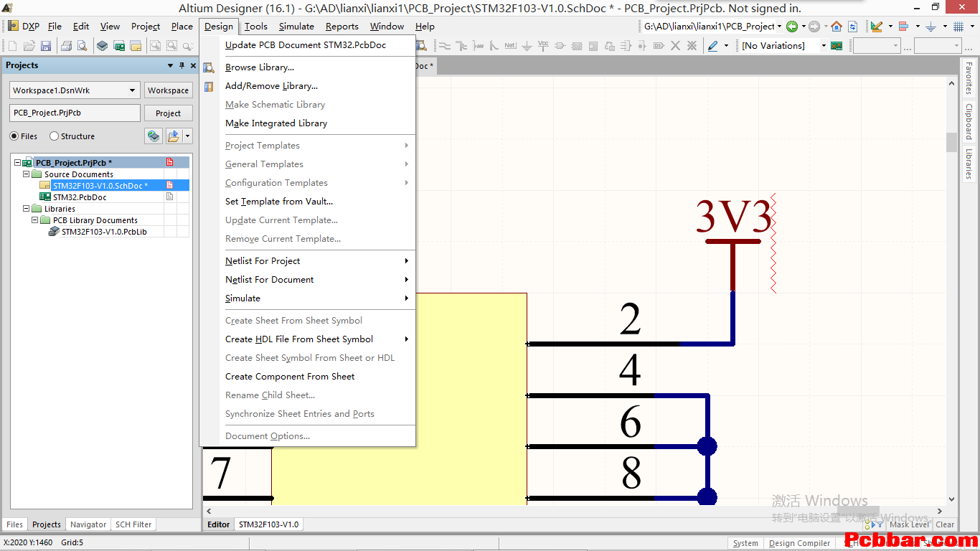Click the Place Sheet Symbol icon
Image resolution: width=980 pixels, height=551 pixels.
coord(576,46)
